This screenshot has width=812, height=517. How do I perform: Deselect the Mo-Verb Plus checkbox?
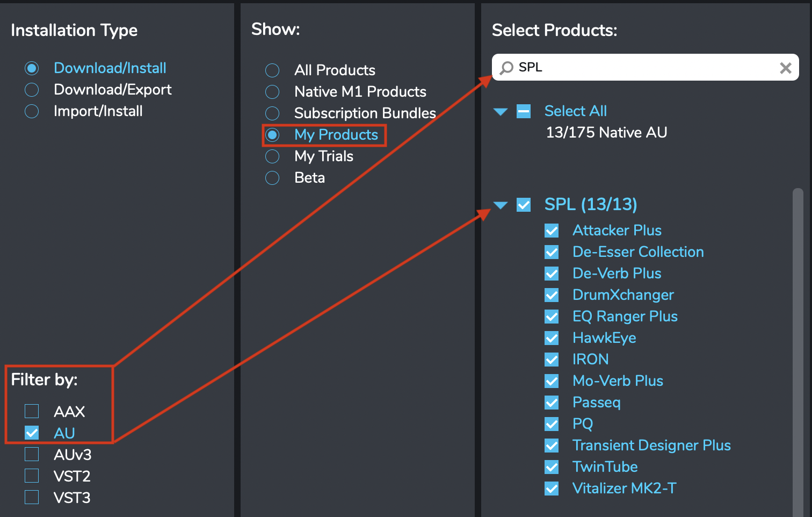click(x=552, y=381)
